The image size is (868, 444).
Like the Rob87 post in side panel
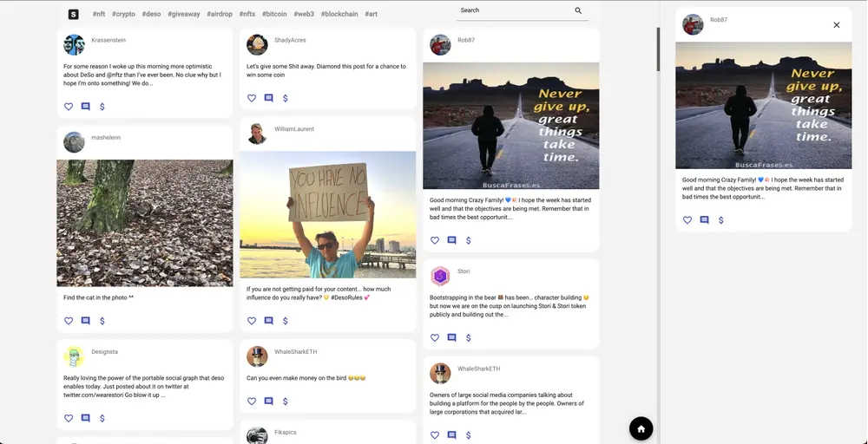687,220
